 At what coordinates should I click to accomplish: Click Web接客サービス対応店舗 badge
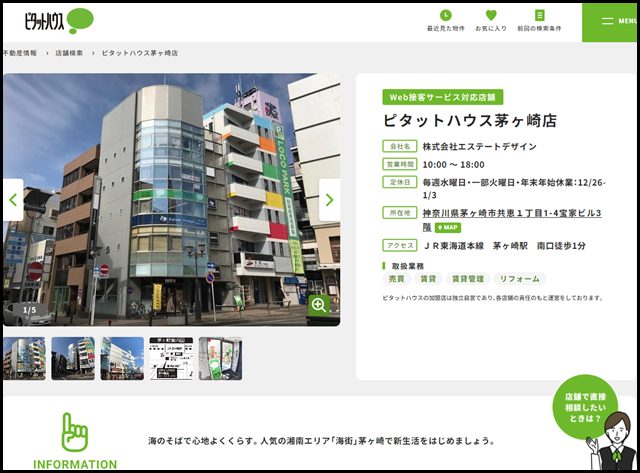pyautogui.click(x=443, y=97)
